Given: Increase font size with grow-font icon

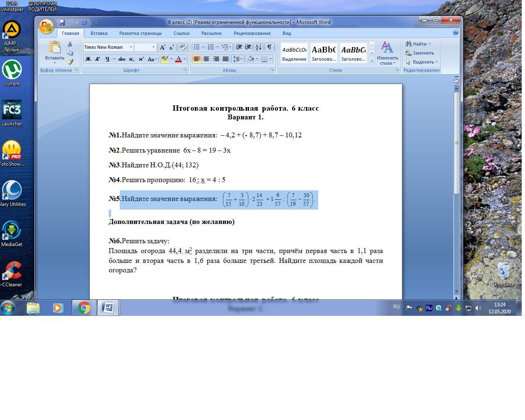Looking at the screenshot, I should [163, 47].
